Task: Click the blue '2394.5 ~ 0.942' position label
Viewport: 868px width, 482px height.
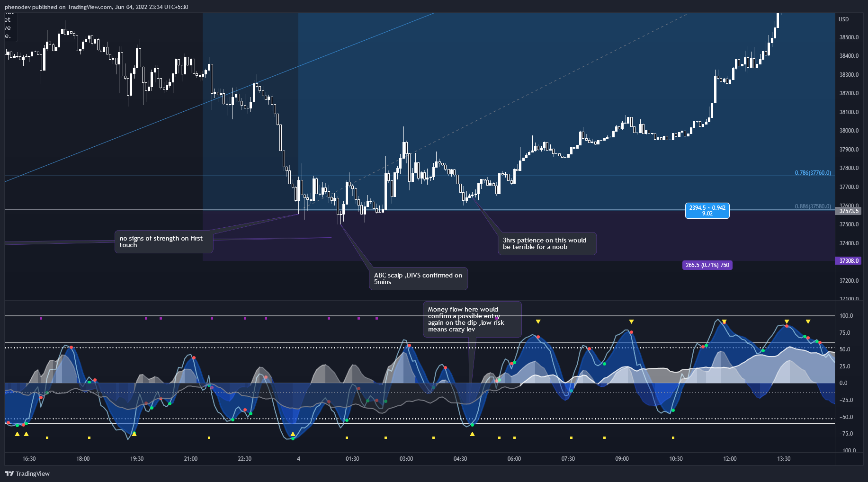Action: [x=707, y=211]
